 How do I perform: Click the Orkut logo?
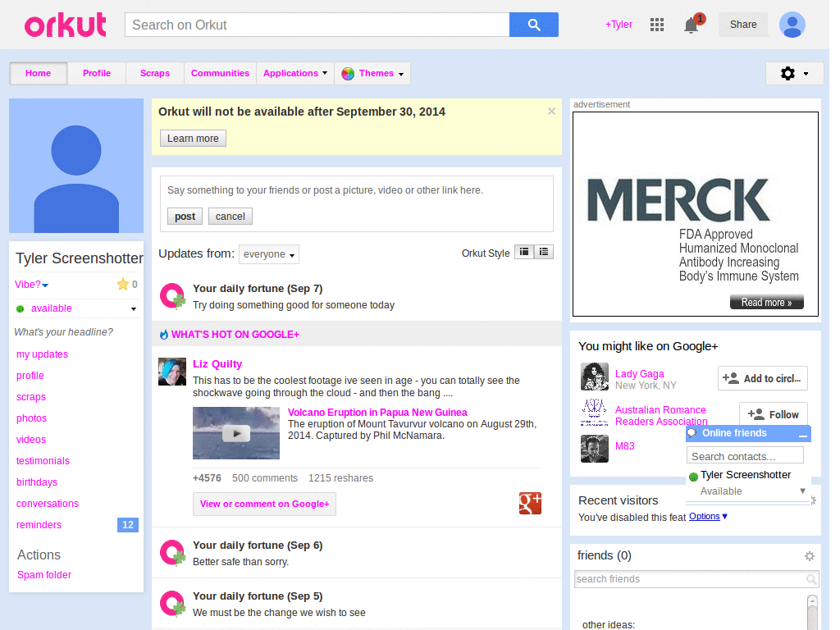pos(66,25)
